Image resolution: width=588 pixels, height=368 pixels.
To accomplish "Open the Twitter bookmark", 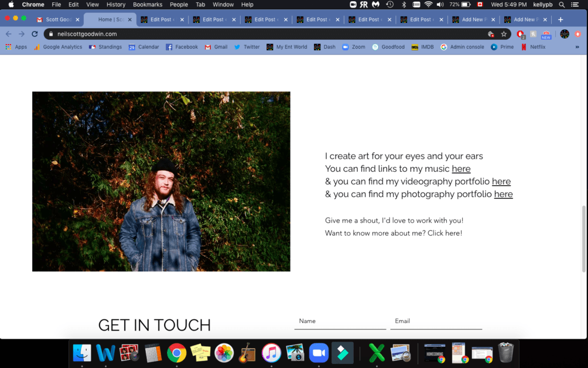I will [247, 47].
